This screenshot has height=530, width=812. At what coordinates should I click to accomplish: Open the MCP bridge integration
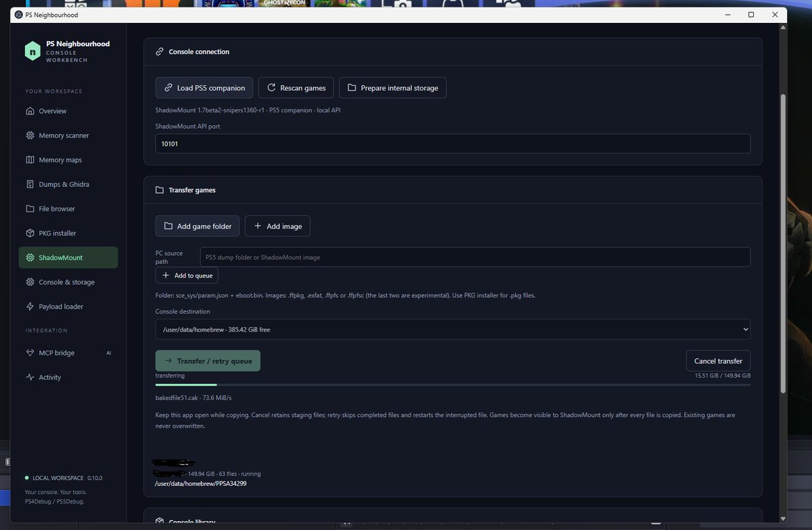(x=68, y=353)
